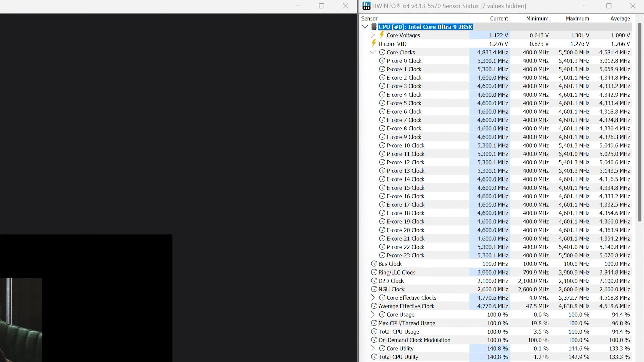Select the P-core 23 Clock row

pos(496,255)
